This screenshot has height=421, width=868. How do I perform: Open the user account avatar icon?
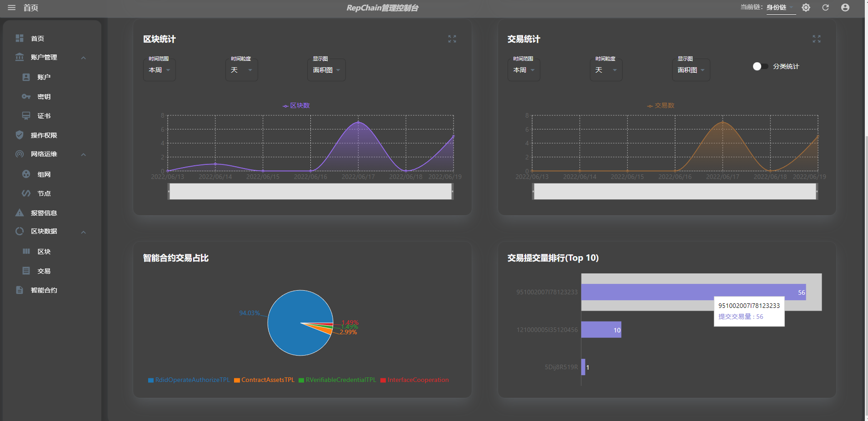point(845,8)
